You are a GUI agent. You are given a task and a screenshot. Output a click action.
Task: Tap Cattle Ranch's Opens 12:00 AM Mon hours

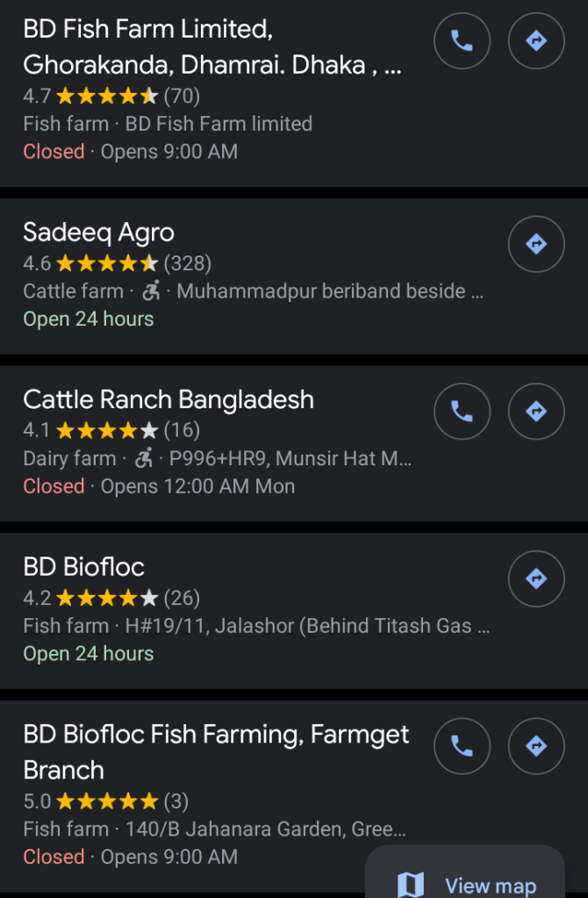click(x=197, y=486)
